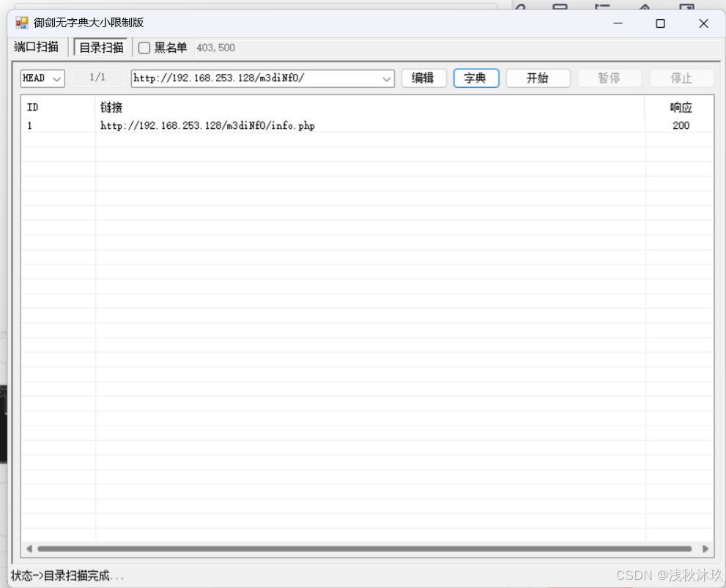The image size is (726, 588).
Task: Enable the 黑名单 checkbox
Action: pyautogui.click(x=144, y=48)
